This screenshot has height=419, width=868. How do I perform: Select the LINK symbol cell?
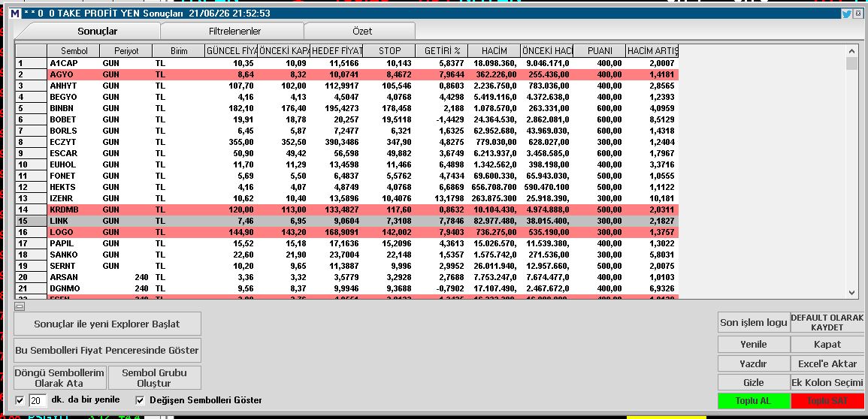click(x=74, y=221)
